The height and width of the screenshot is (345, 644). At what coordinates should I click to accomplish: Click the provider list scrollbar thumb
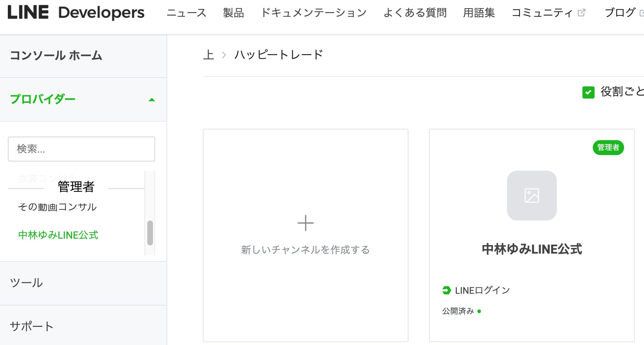pos(150,233)
